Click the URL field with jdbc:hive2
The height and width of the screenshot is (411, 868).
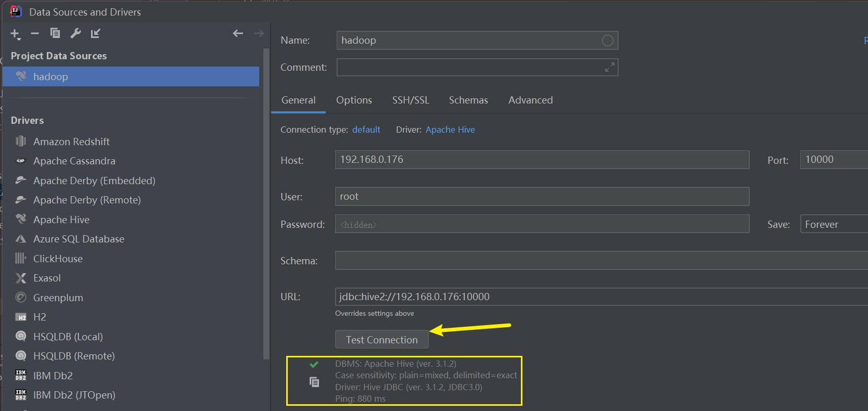pyautogui.click(x=601, y=297)
